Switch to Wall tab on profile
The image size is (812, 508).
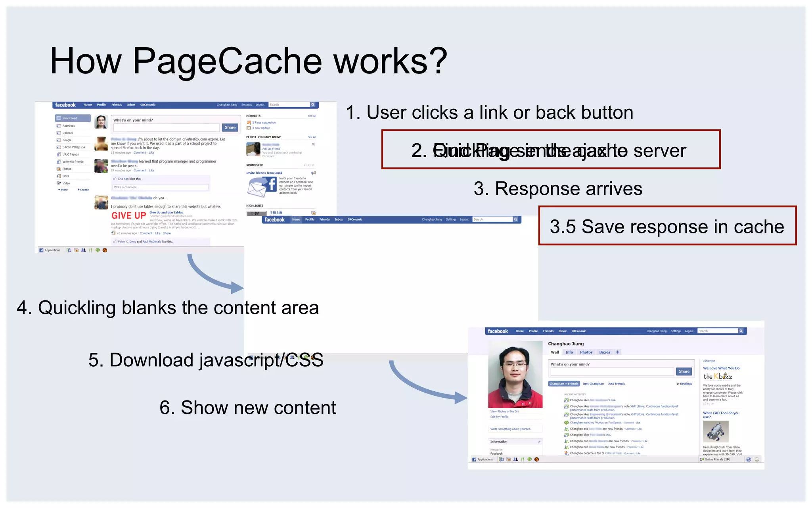click(x=555, y=352)
